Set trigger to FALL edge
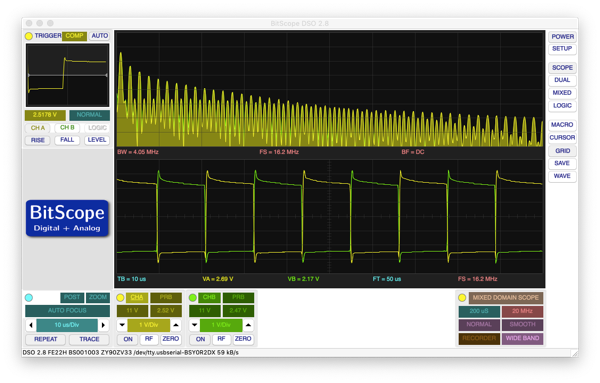The height and width of the screenshot is (383, 600). click(x=67, y=140)
